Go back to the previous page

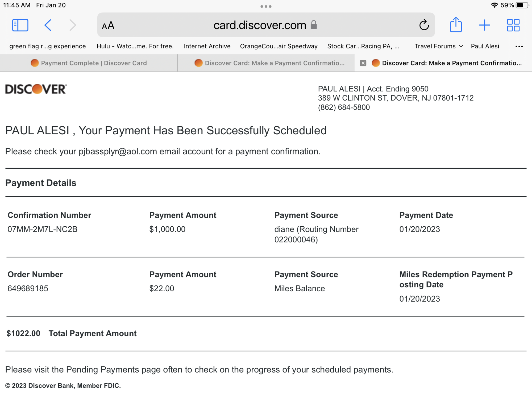[48, 25]
